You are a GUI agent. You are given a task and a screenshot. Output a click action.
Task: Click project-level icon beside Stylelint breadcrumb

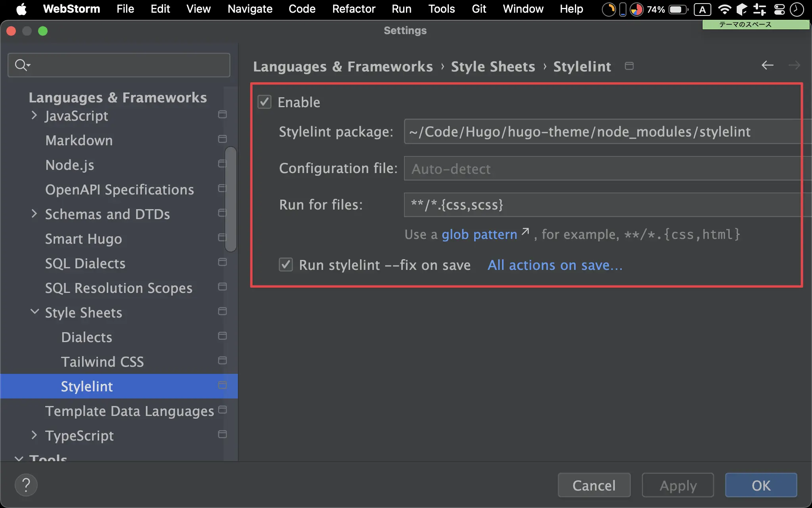[x=629, y=66]
